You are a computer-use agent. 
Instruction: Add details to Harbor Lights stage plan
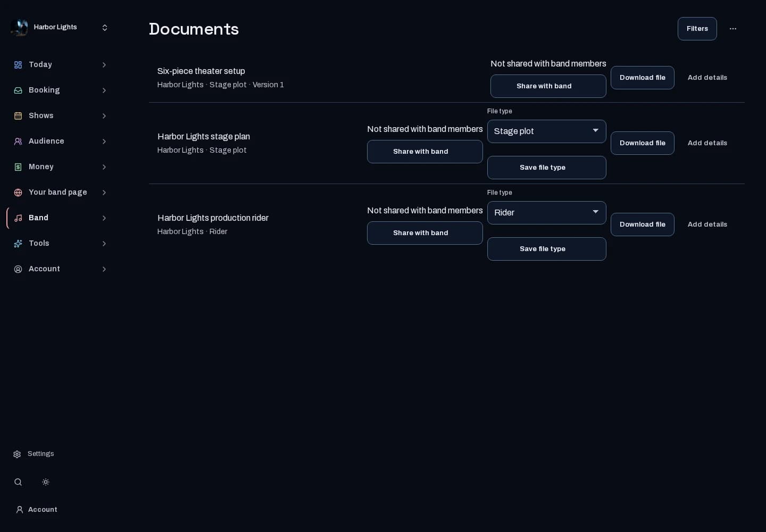[707, 143]
